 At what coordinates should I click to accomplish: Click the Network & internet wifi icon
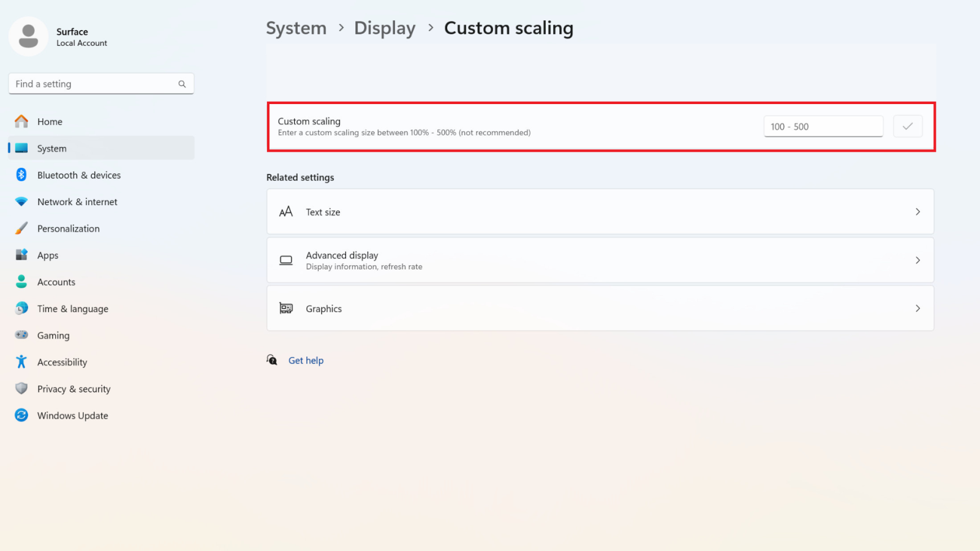(x=21, y=201)
